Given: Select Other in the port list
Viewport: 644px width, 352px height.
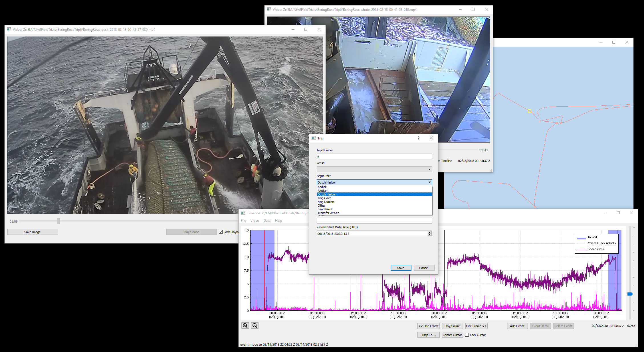Looking at the screenshot, I should pyautogui.click(x=374, y=205).
